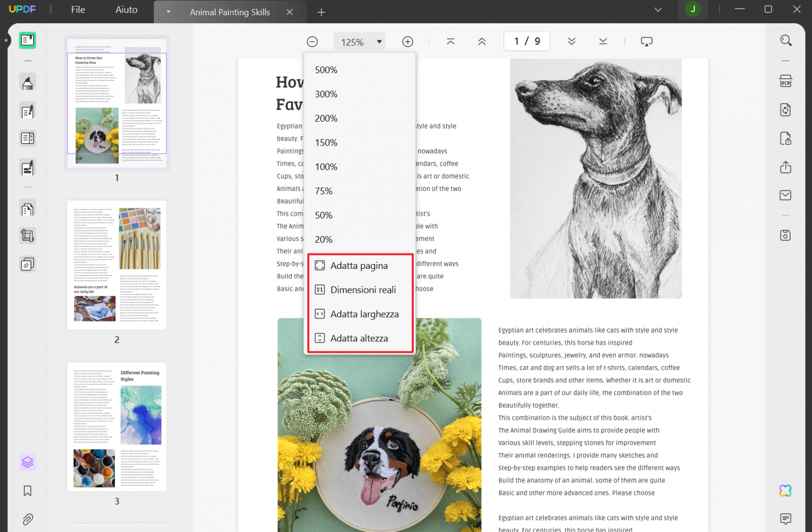Viewport: 812px width, 532px height.
Task: Select 100% zoom level
Action: pyautogui.click(x=360, y=167)
